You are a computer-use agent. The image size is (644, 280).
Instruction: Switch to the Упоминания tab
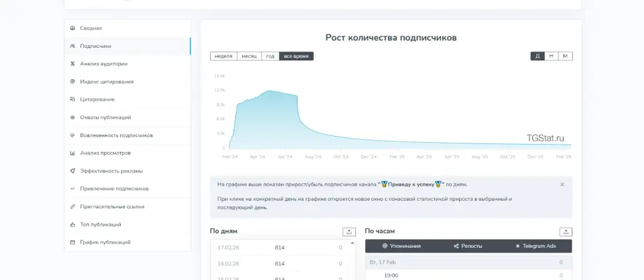click(x=401, y=246)
